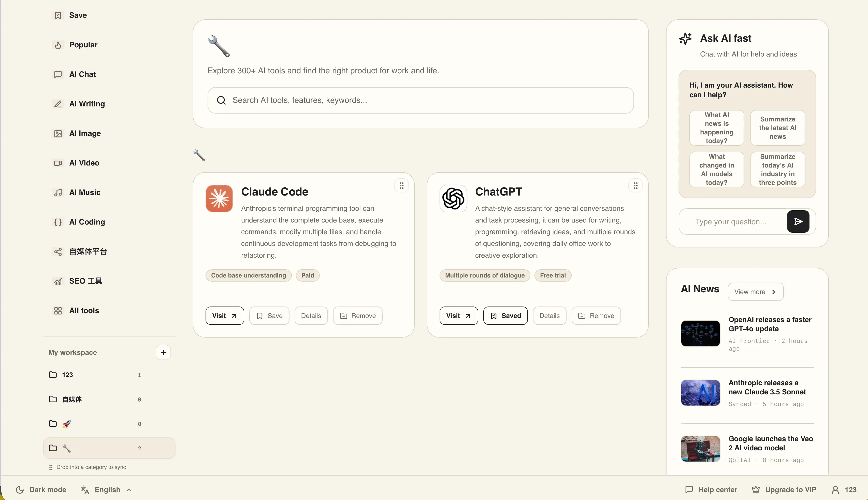Open the Help center
This screenshot has width=868, height=500.
[x=711, y=490]
